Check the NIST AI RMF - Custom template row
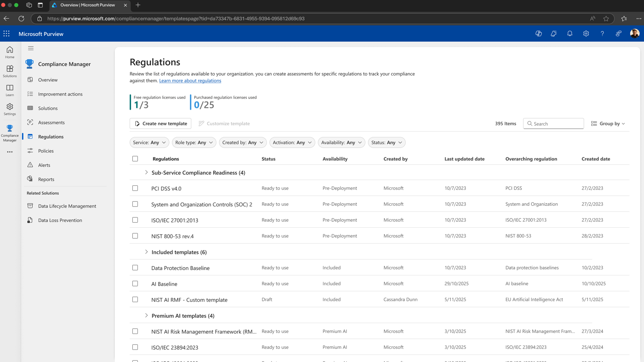This screenshot has width=644, height=362. coord(135,299)
